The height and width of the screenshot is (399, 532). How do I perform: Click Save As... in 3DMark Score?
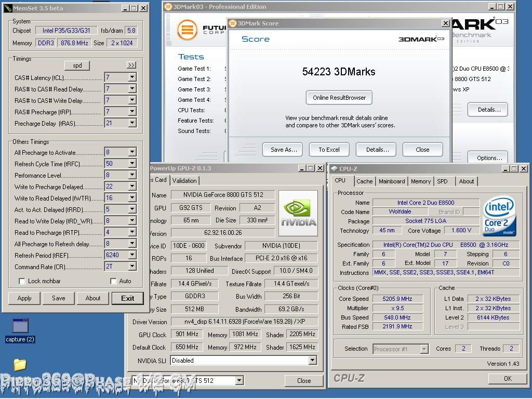point(284,150)
